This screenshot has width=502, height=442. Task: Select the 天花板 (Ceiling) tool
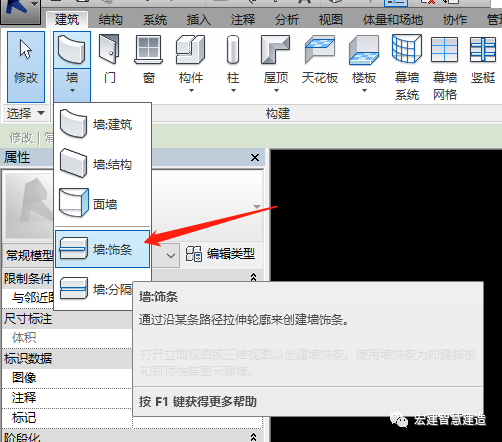[x=320, y=60]
